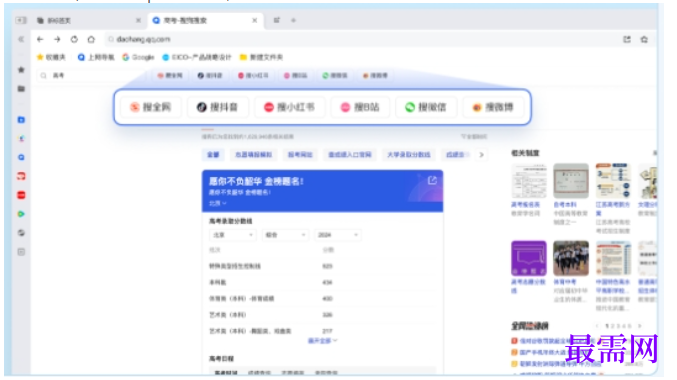Viewport: 677px width, 380px height.
Task: Share the blue 金榜题名 card via its icon
Action: pos(432,180)
